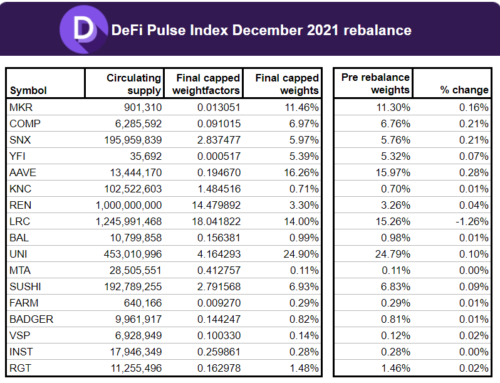
Task: Click SUSHI circulating supply 192,789,255
Action: 133,287
